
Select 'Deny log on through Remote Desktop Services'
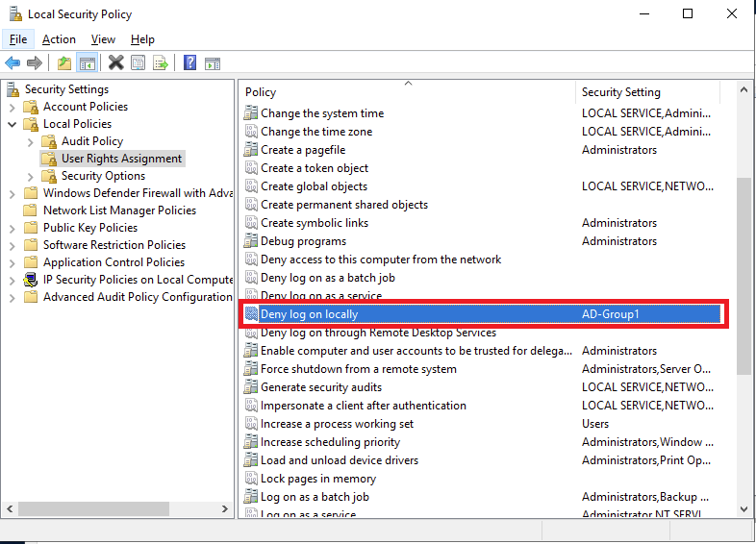pyautogui.click(x=379, y=333)
